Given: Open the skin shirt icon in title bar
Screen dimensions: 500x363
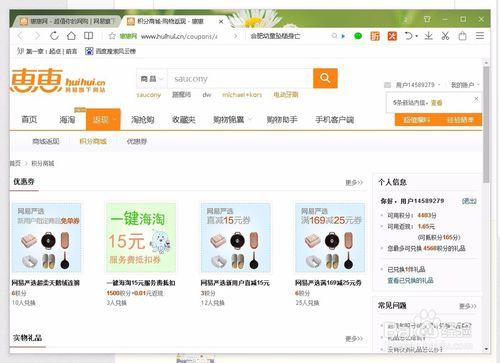Looking at the screenshot, I should coord(427,19).
